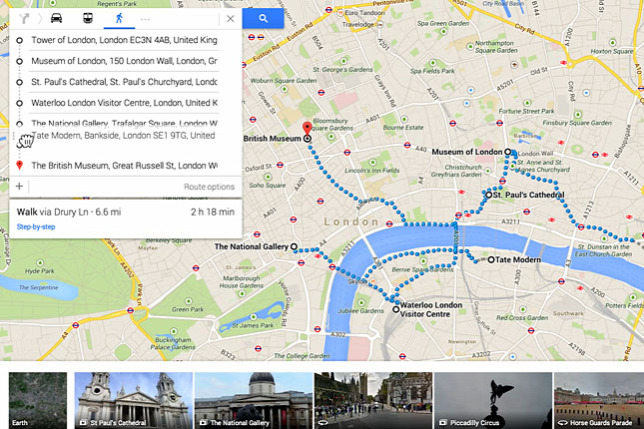The image size is (644, 429).
Task: Open the Earth view thumbnail
Action: pos(37,400)
